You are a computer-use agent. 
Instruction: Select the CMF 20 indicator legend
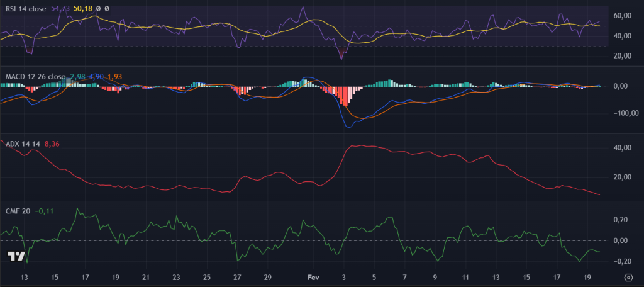pos(18,211)
